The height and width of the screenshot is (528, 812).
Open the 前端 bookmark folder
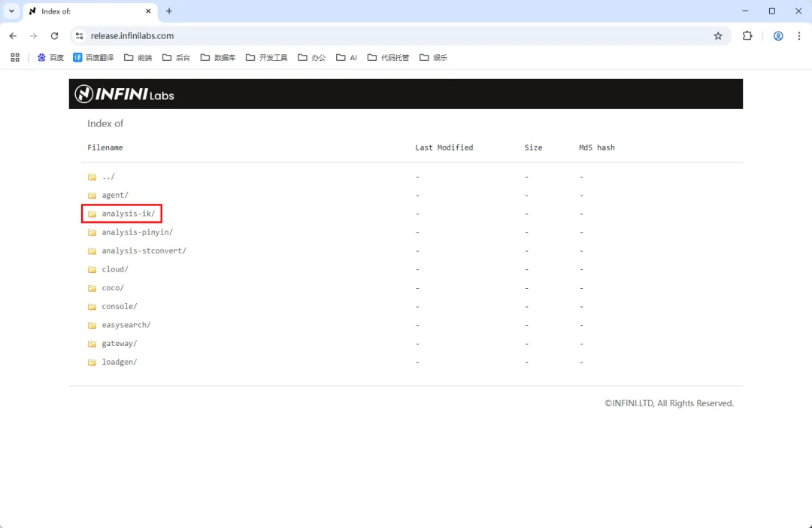[x=138, y=57]
